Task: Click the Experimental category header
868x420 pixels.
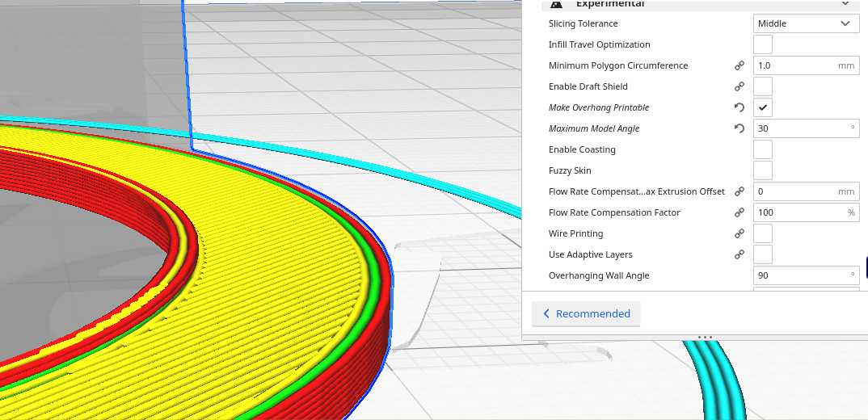Action: 610,4
